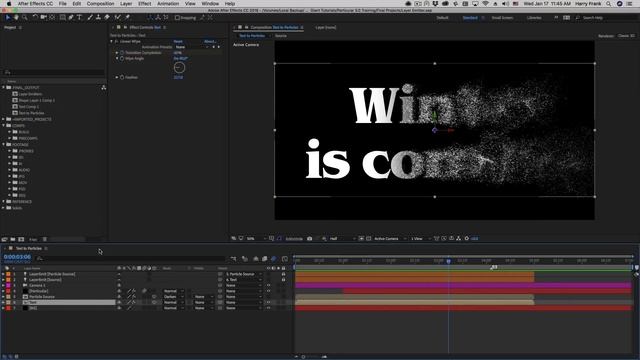
Task: Select the Small Screen workspace
Action: (x=502, y=18)
